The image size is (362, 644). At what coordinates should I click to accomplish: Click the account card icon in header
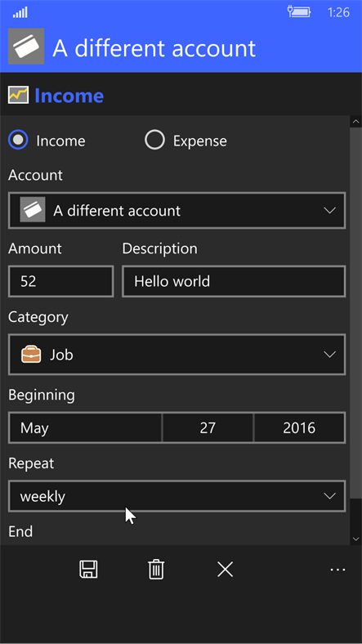[x=26, y=46]
